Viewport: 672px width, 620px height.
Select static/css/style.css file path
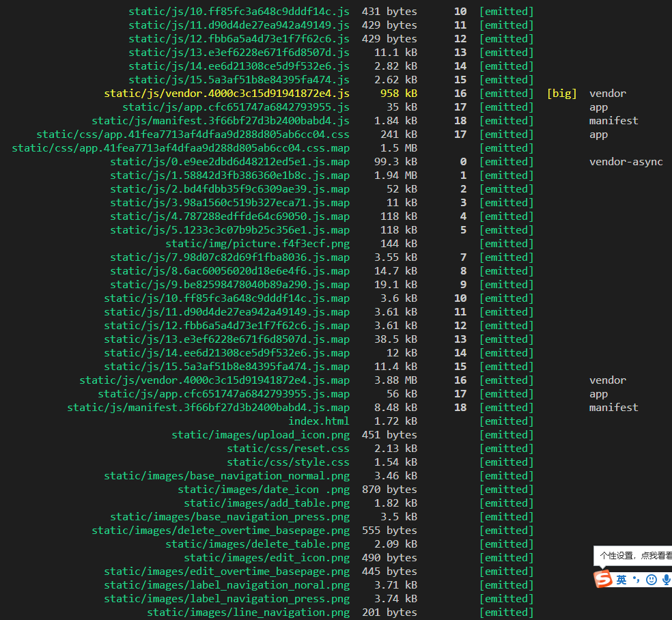tap(288, 462)
